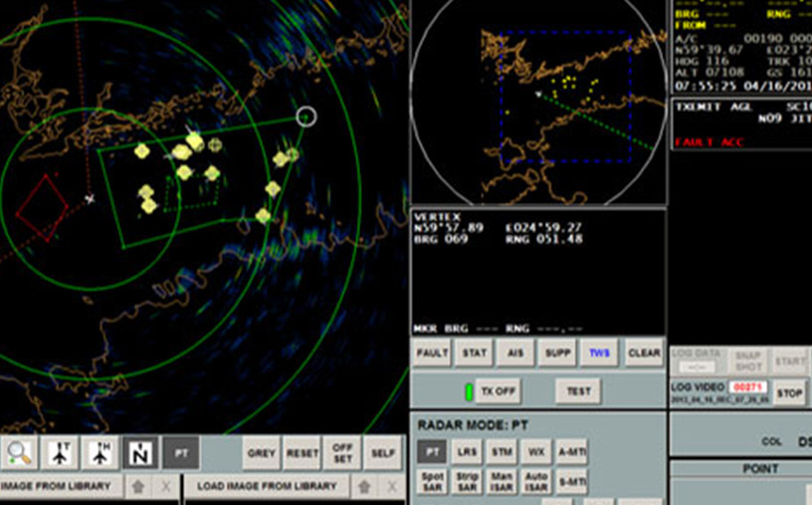
Task: Select Strip SAR radar mode
Action: (x=467, y=482)
